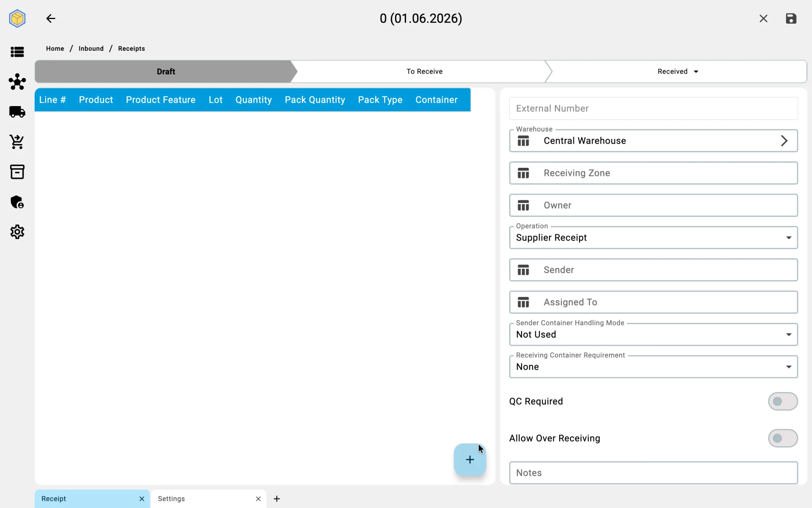Click the table icon in Assigned To field
The image size is (812, 508).
[523, 302]
